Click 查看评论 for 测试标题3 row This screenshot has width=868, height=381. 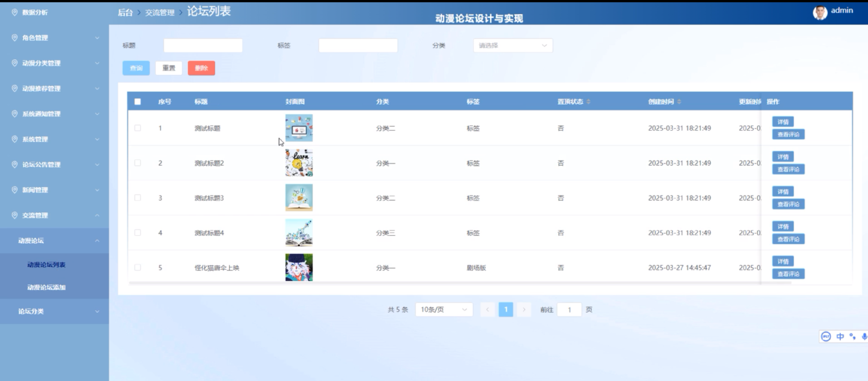788,204
